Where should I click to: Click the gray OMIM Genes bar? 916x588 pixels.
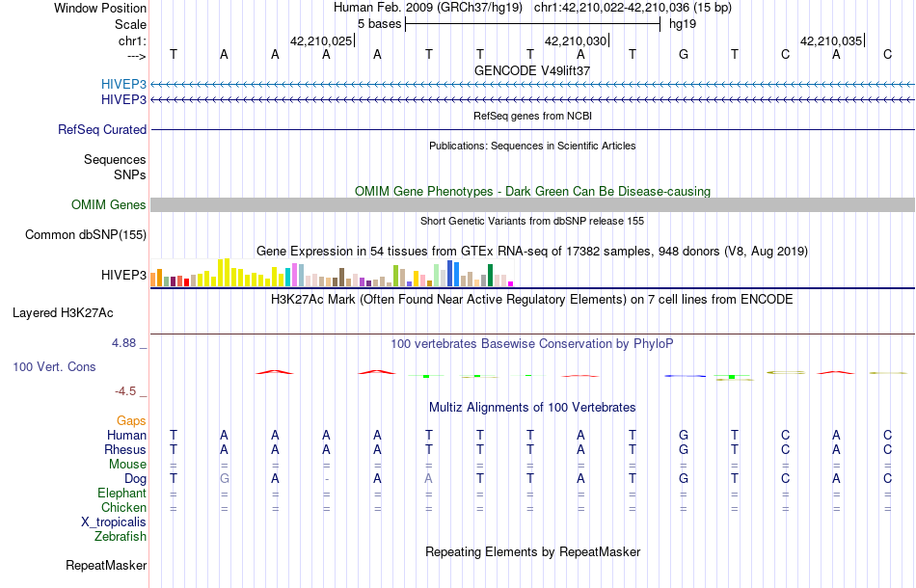(x=532, y=204)
